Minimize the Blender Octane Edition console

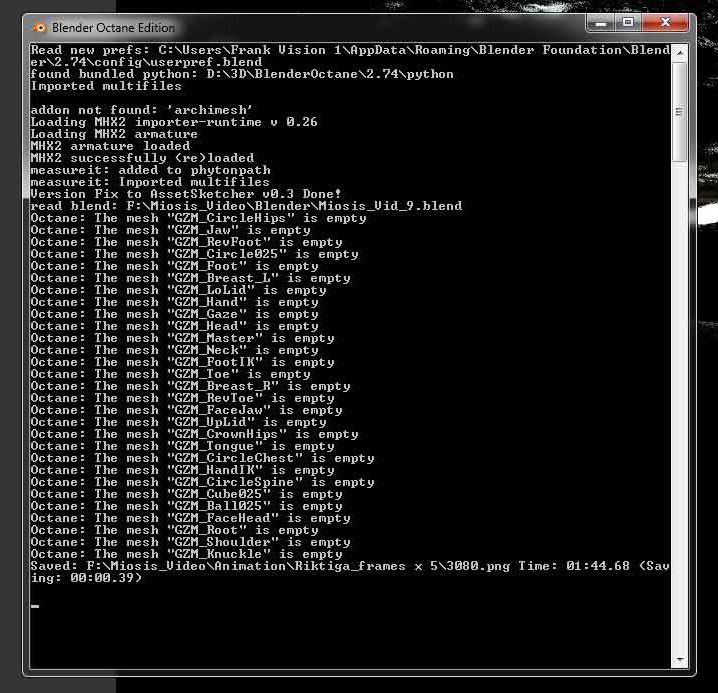(601, 23)
